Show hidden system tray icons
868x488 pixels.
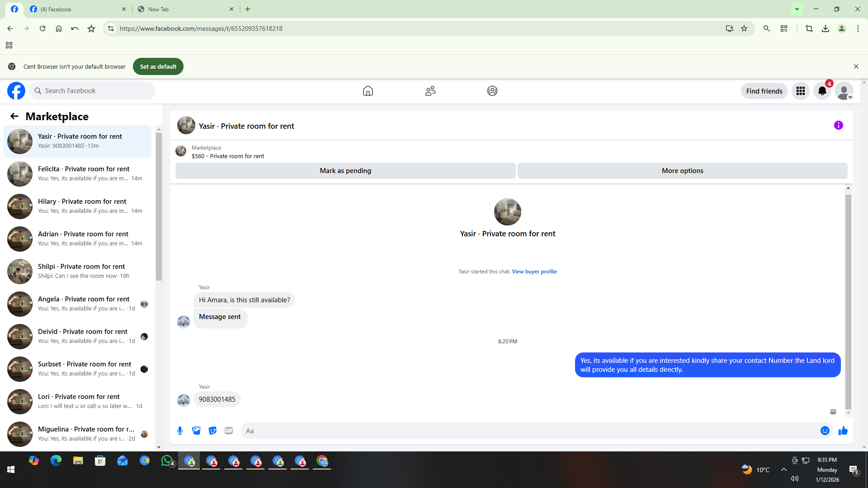(x=783, y=469)
